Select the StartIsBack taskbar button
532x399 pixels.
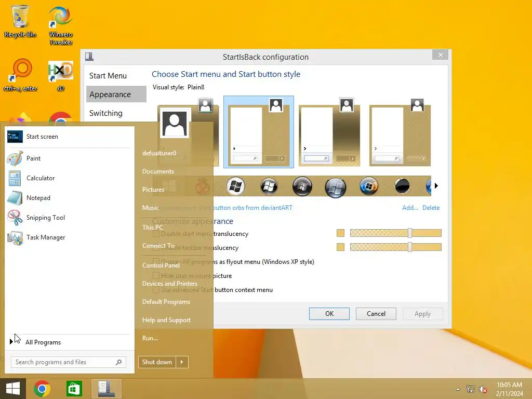[106, 389]
